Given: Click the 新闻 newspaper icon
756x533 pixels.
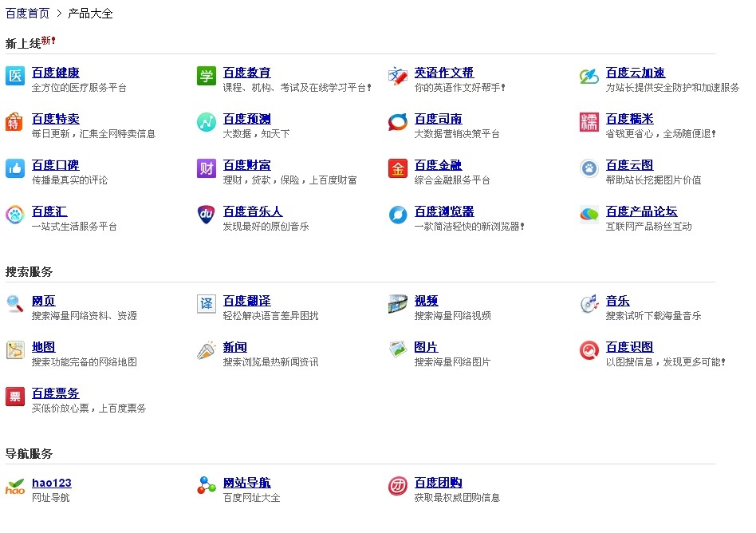Looking at the screenshot, I should [x=207, y=350].
